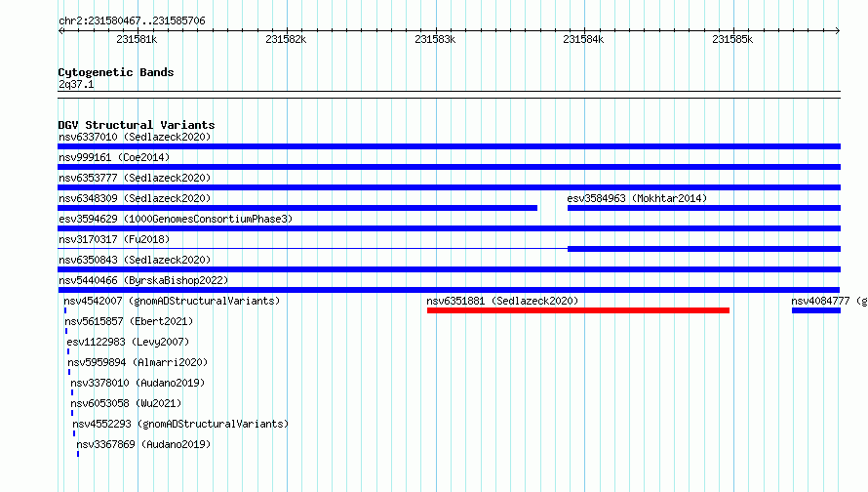Select the thick blue segment of nsv3170317

click(x=704, y=249)
